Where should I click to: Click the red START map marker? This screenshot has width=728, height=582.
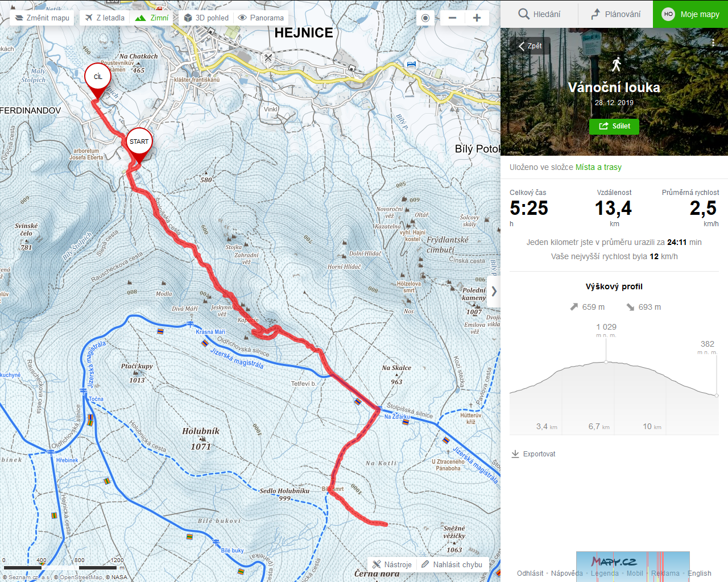(139, 145)
